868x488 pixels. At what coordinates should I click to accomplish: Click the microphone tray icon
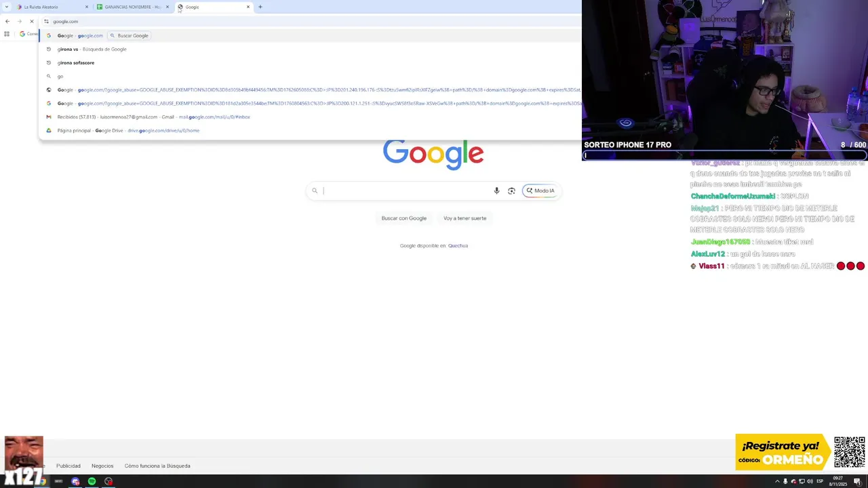click(x=785, y=481)
